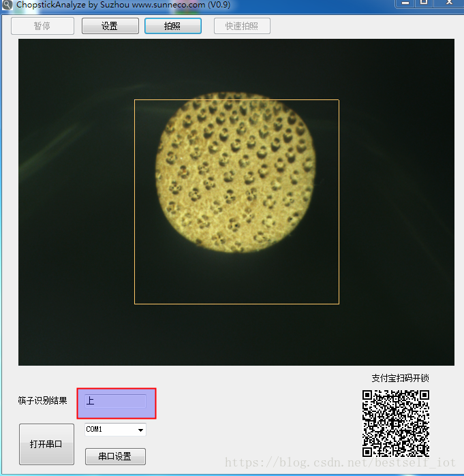The height and width of the screenshot is (476, 464).
Task: Click the ChopstickAnalyze app icon in title bar
Action: [x=7, y=5]
